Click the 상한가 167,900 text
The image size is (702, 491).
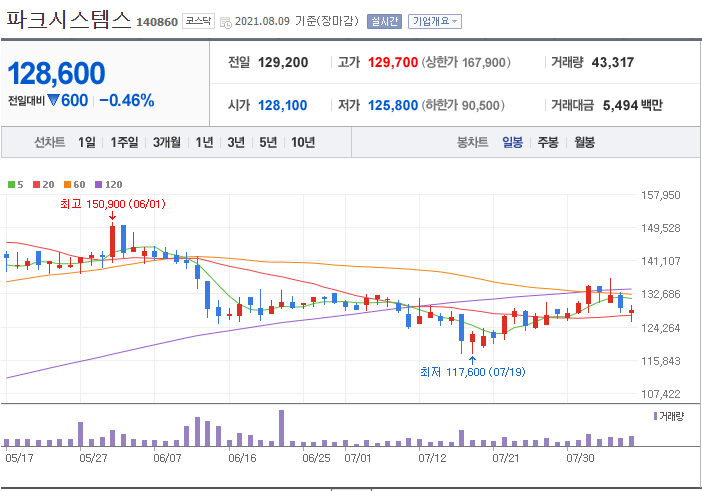[x=466, y=62]
